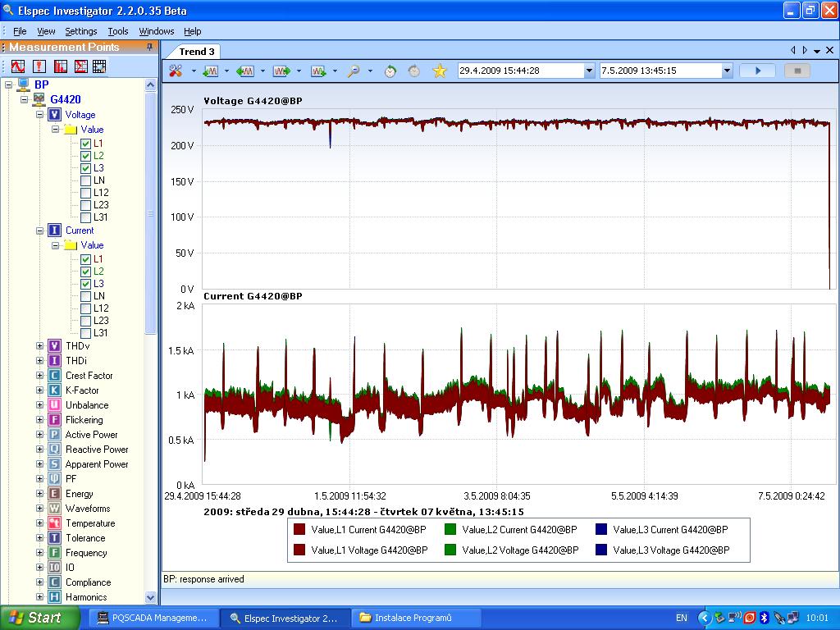Switch to PQSCADA Management taskbar button
The image size is (840, 630).
[153, 619]
